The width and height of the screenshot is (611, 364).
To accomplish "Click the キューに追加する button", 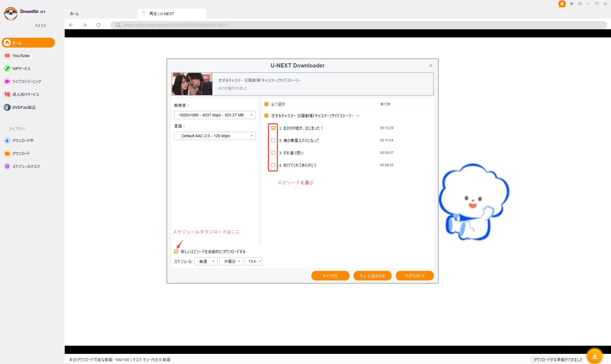I will point(372,276).
